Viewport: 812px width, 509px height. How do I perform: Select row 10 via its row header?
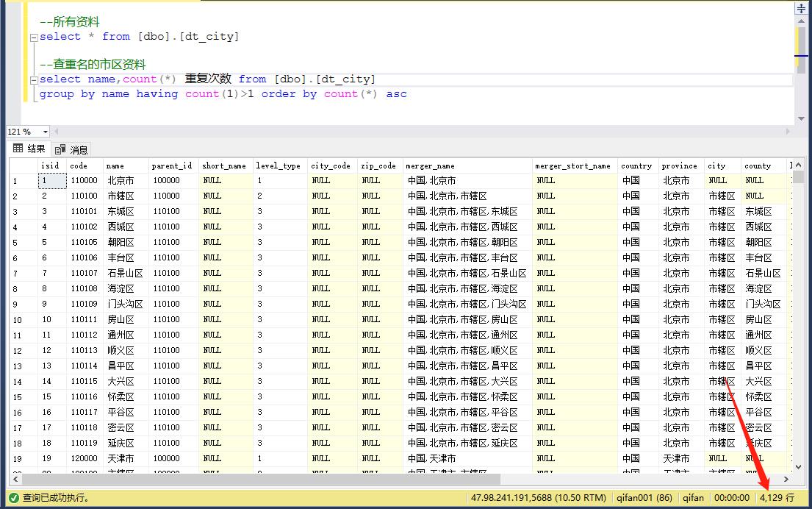(18, 320)
